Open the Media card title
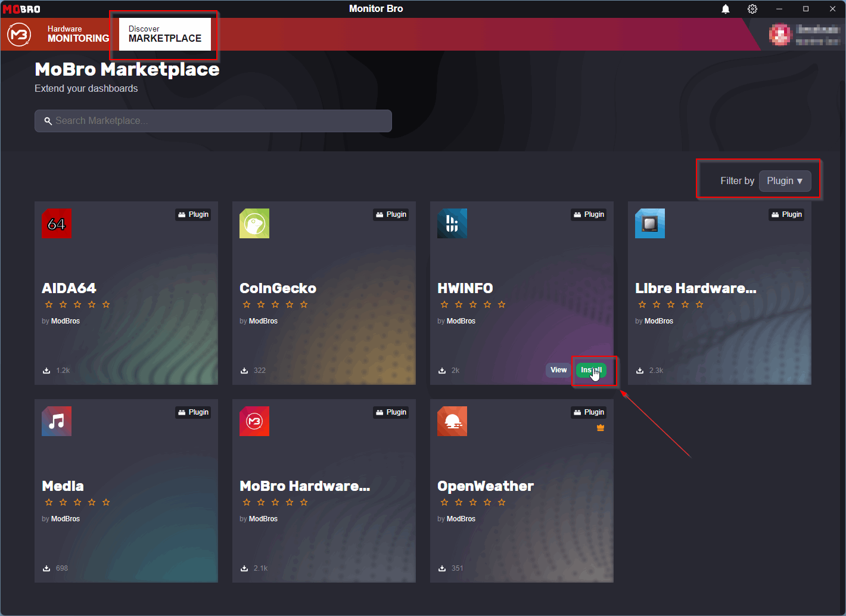This screenshot has height=616, width=846. (63, 486)
